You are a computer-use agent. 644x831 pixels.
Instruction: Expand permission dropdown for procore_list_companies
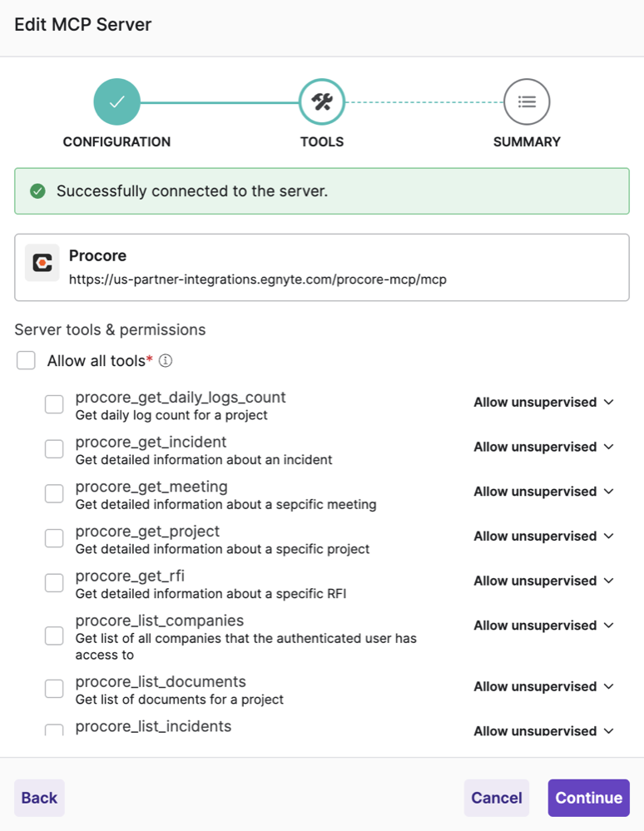click(543, 626)
